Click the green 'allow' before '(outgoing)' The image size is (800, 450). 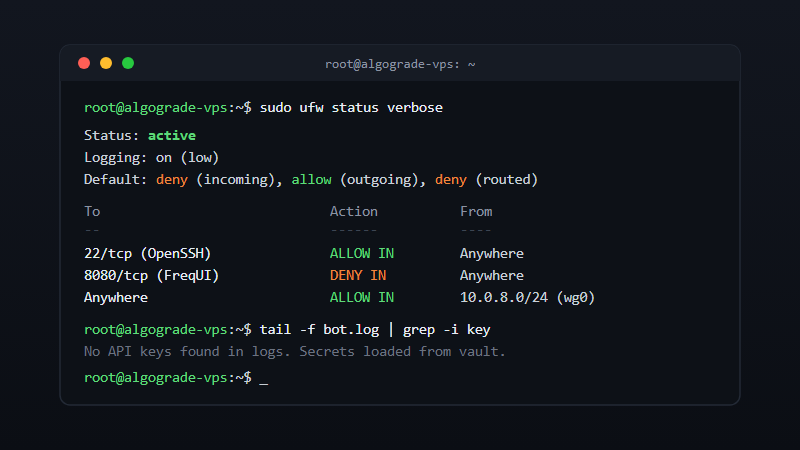click(x=311, y=180)
